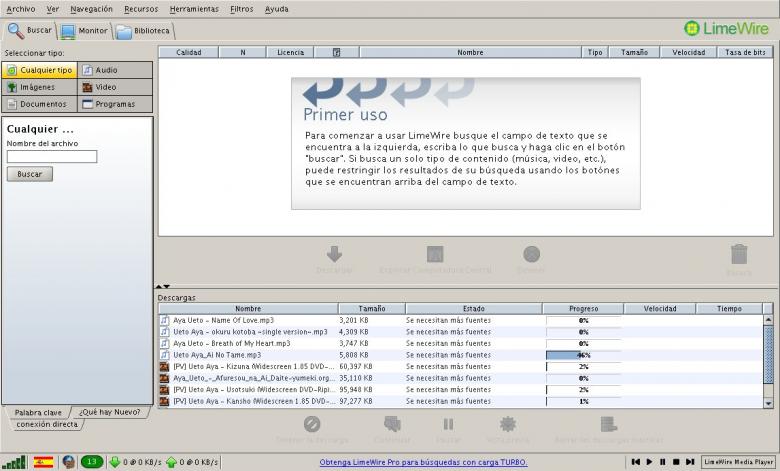Open the Herramientas menu

click(x=194, y=9)
